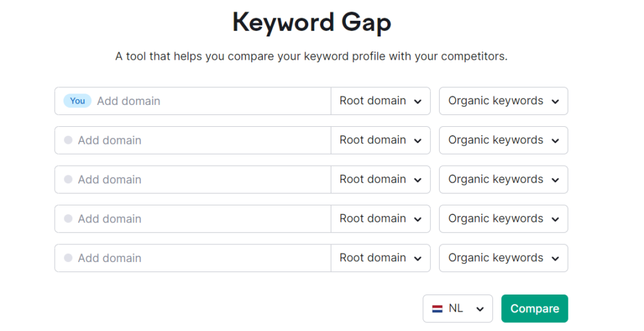Open fourth row Root domain dropdown
The width and height of the screenshot is (644, 331).
pos(380,219)
